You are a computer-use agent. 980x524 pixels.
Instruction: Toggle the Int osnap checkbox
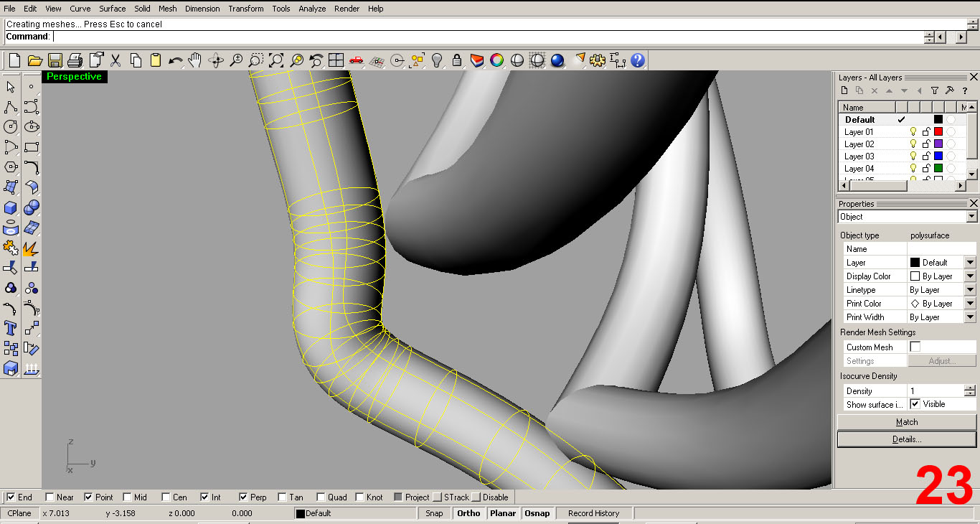pyautogui.click(x=204, y=497)
